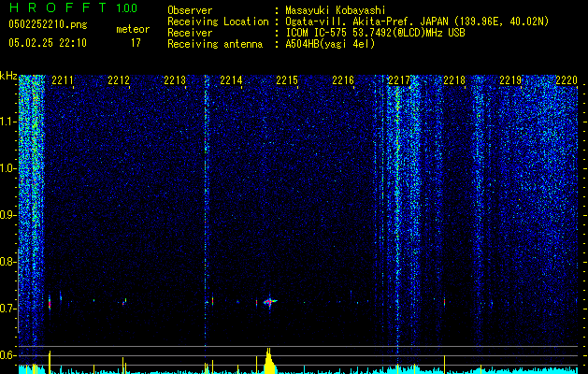Click the HROFFT program title text

pos(58,7)
